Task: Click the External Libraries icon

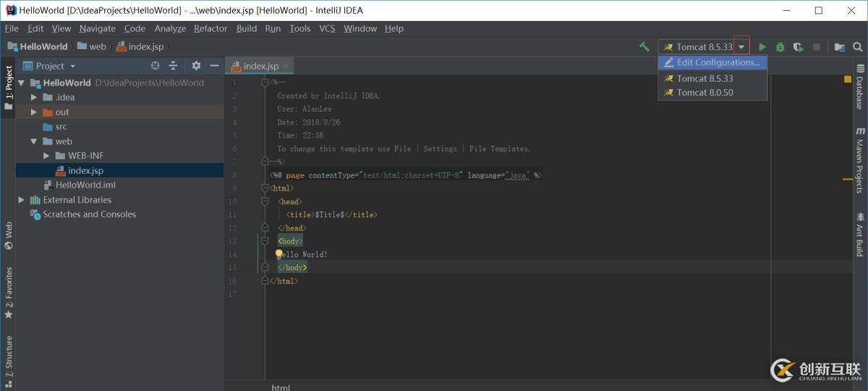Action: (x=35, y=199)
